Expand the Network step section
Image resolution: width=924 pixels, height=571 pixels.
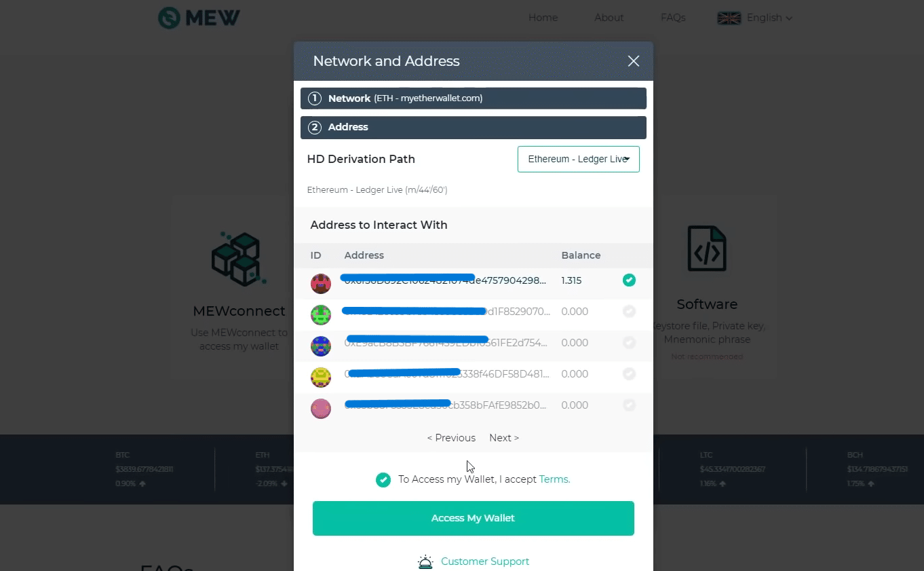[x=473, y=98]
